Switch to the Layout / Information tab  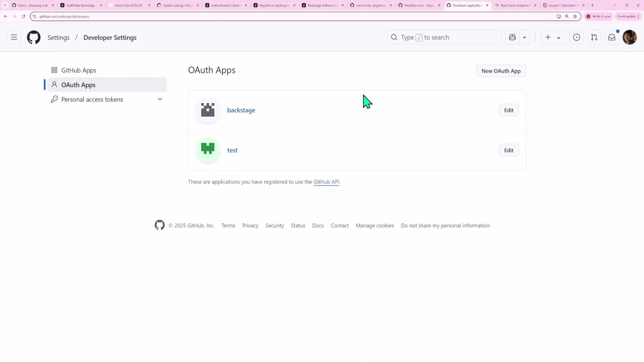pos(563,5)
